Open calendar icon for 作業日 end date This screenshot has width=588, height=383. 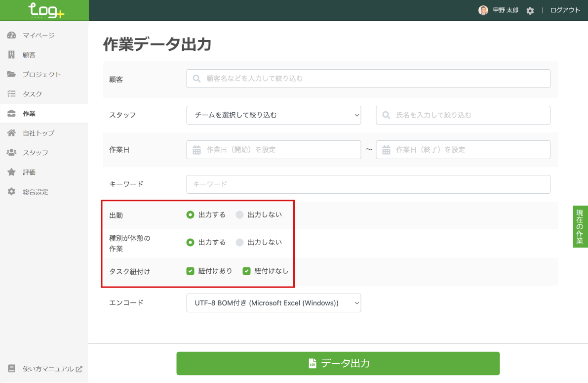386,150
